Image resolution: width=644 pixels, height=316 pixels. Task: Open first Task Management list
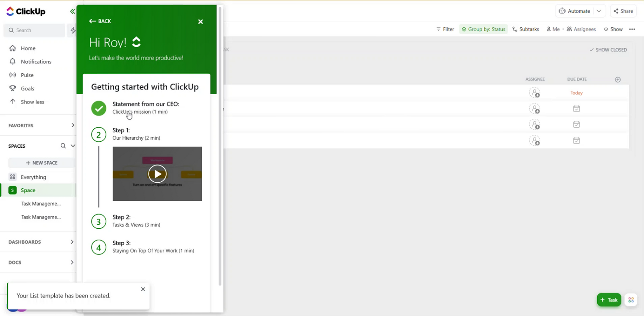(x=41, y=204)
